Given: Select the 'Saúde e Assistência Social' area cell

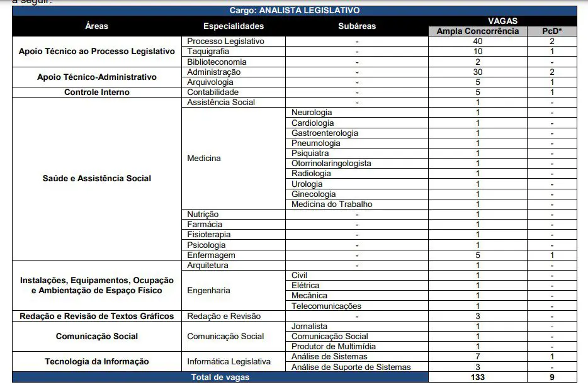Looking at the screenshot, I should [97, 179].
